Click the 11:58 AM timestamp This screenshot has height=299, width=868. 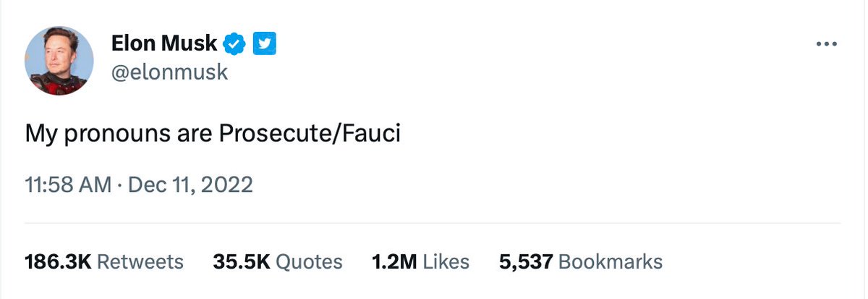pos(68,185)
